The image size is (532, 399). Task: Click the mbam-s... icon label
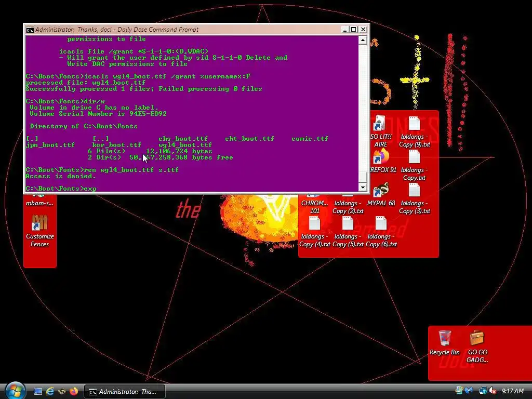(x=39, y=203)
